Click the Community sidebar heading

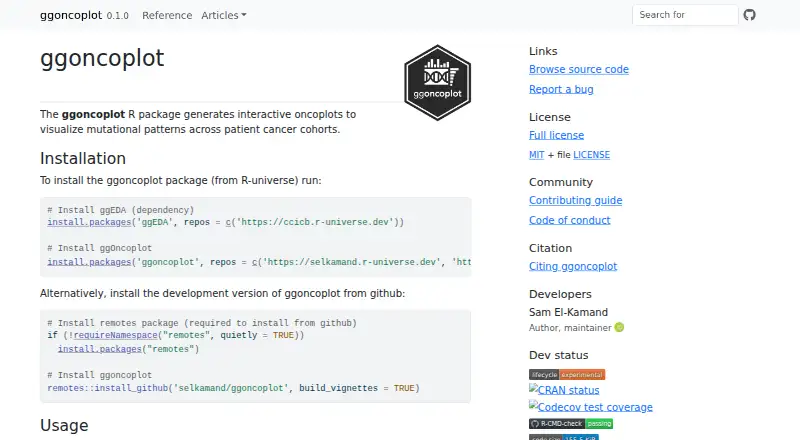click(x=561, y=182)
